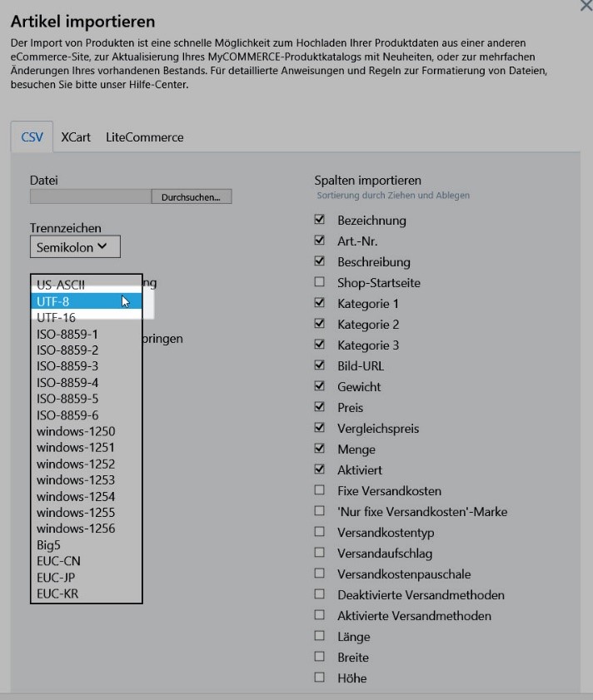Select EUC-KR encoding option
593x700 pixels.
(87, 593)
